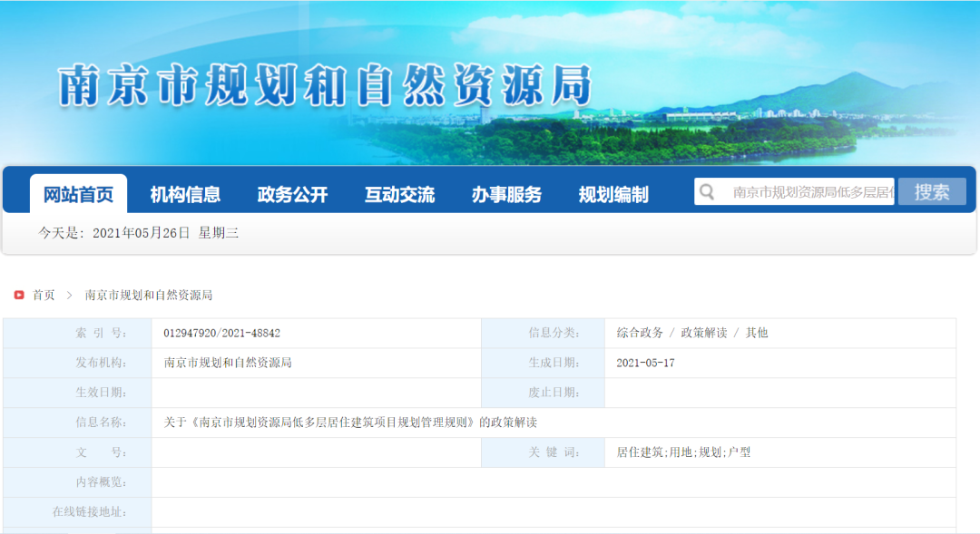Click the keywords 居住建筑;用地;规划;户型
The height and width of the screenshot is (534, 980).
click(683, 452)
